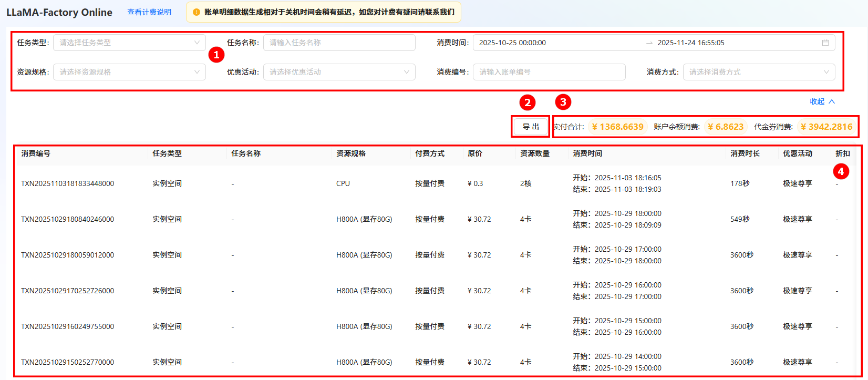
Task: Click the start date 2025-10-25 00:00:00
Action: click(512, 43)
